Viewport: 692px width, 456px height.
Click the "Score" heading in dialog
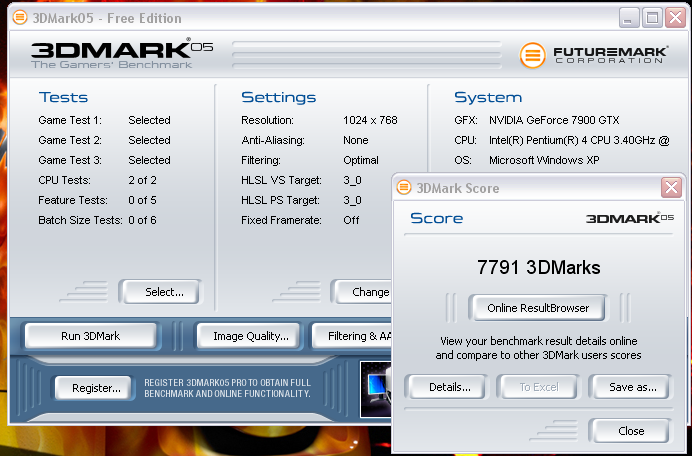click(x=436, y=218)
